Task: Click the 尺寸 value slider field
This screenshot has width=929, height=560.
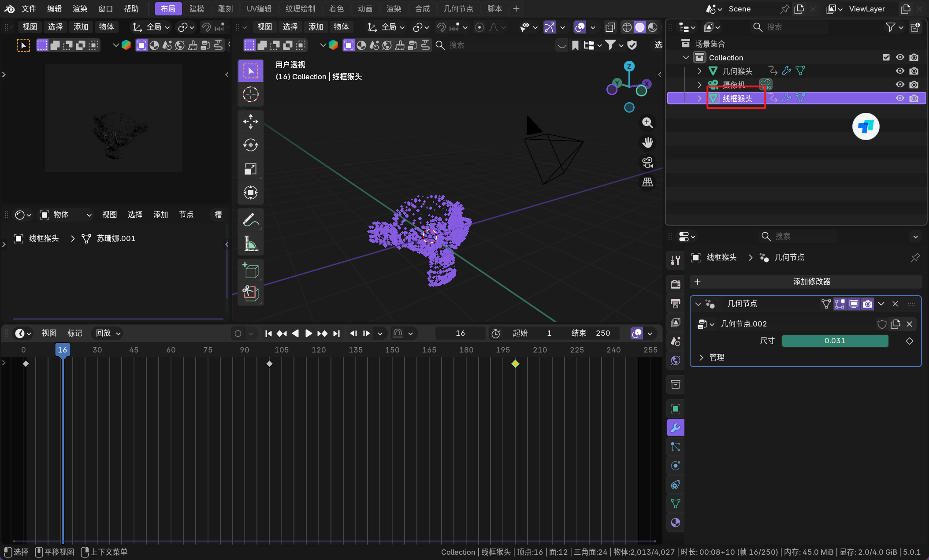Action: (835, 341)
